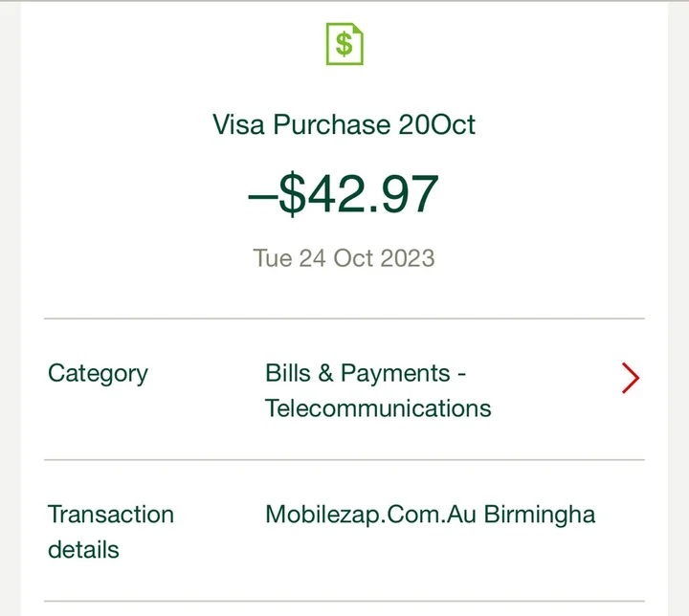Click the –$42.97 transaction amount
The height and width of the screenshot is (616, 689).
coord(344,193)
